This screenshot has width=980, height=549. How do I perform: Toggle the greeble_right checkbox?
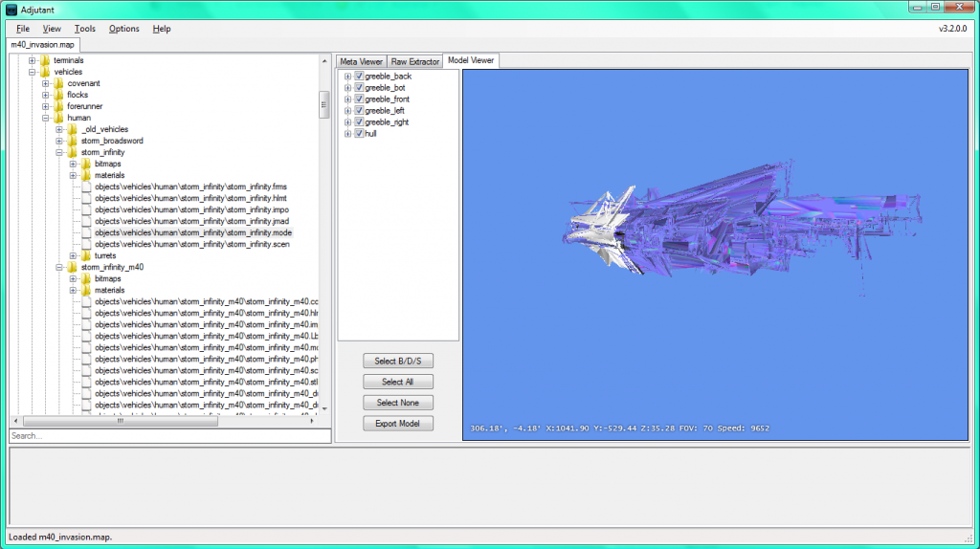coord(360,121)
